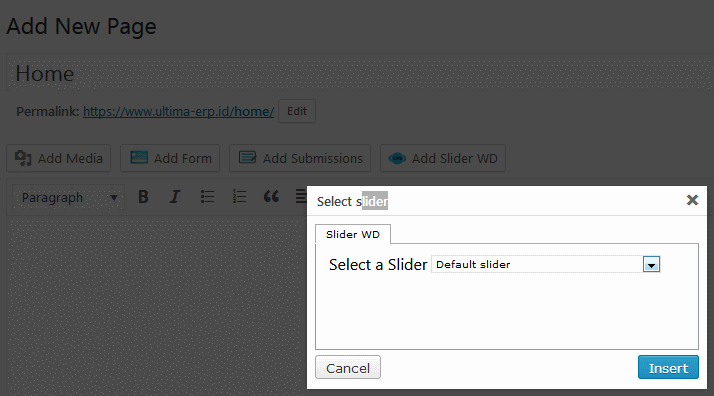
Task: Switch to the Slider WD tab
Action: pos(352,234)
